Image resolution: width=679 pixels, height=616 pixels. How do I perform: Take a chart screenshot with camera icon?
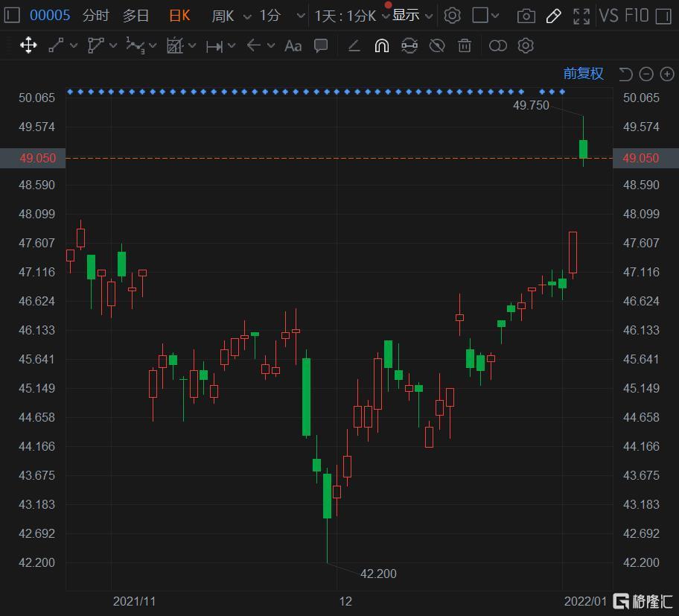(x=526, y=16)
